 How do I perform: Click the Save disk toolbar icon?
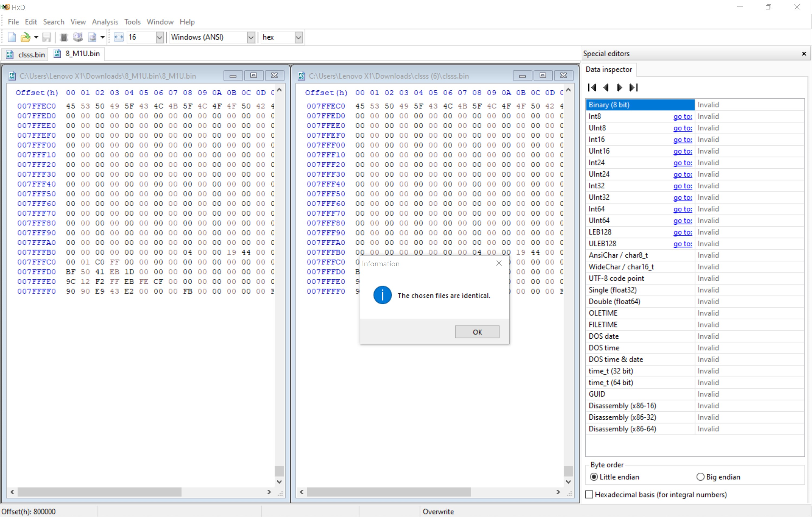tap(47, 37)
